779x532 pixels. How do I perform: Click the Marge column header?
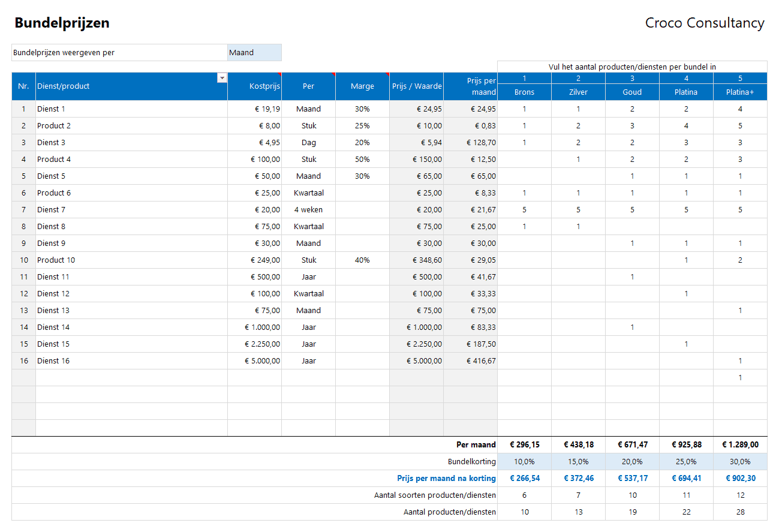(362, 86)
